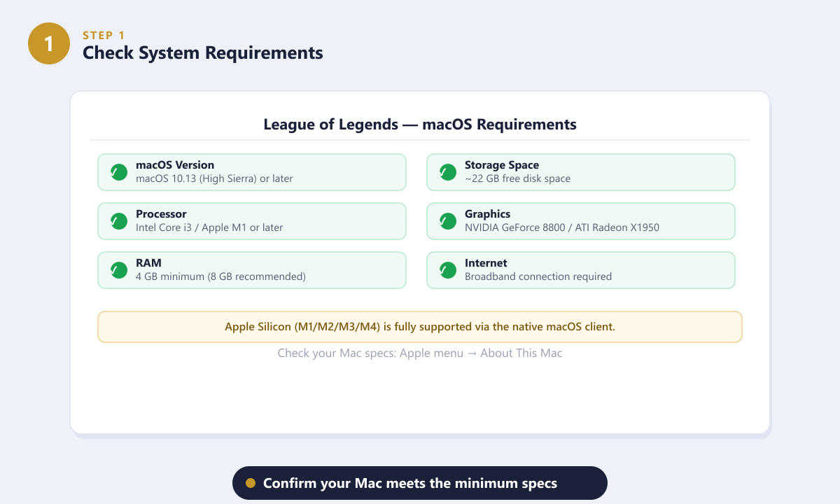Click 'NVIDIA GeForce 8800 / ATI Radeon X1950' text
The height and width of the screenshot is (504, 840).
click(x=562, y=227)
